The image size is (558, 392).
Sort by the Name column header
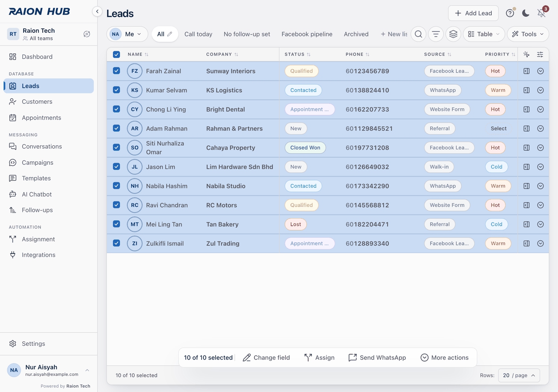click(x=138, y=54)
